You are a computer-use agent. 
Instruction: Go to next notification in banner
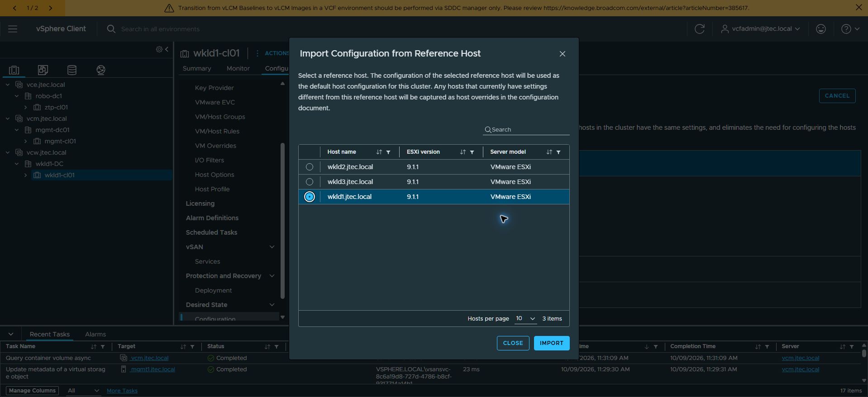point(51,8)
